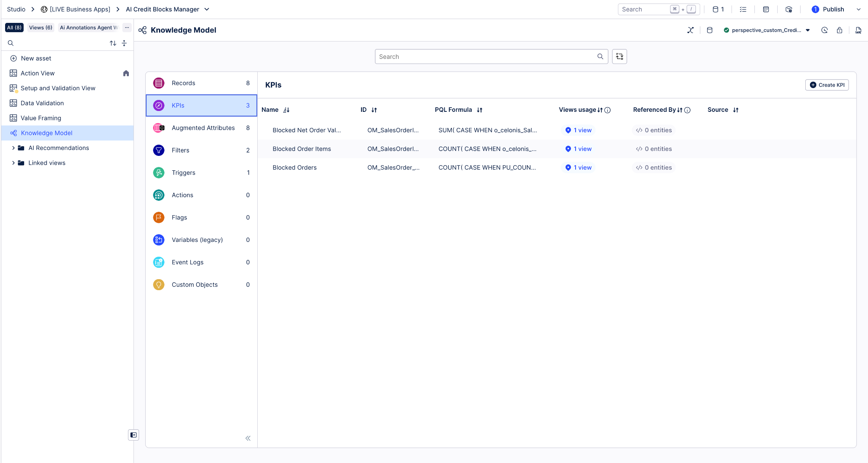Screen dimensions: 868x463
Task: Sort by Referenced By column
Action: point(680,110)
